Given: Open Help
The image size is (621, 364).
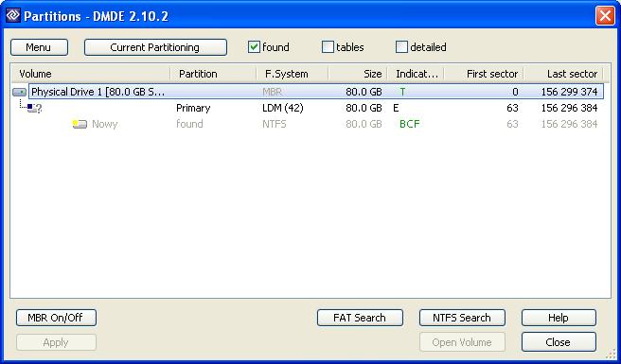Looking at the screenshot, I should click(559, 318).
